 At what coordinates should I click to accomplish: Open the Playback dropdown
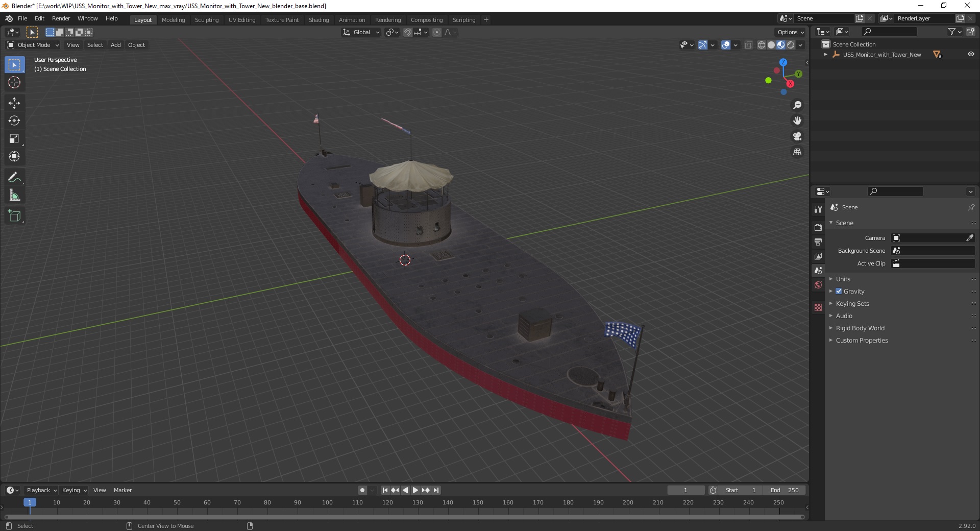coord(41,490)
